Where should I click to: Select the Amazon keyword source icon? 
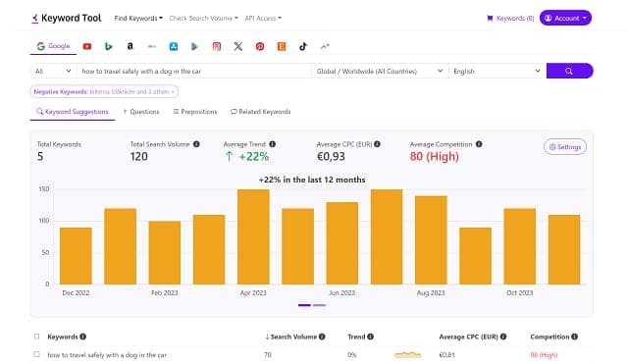click(x=130, y=46)
